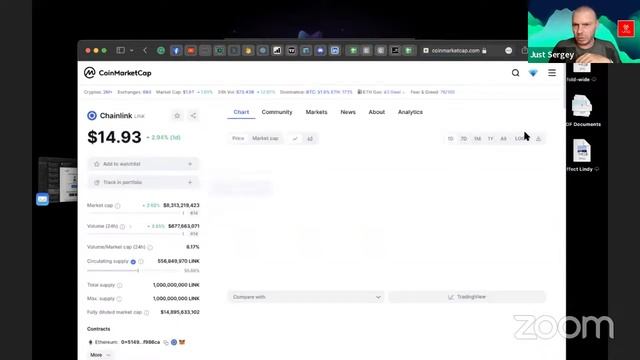Click the blue explorer icon beside contract

tap(174, 342)
